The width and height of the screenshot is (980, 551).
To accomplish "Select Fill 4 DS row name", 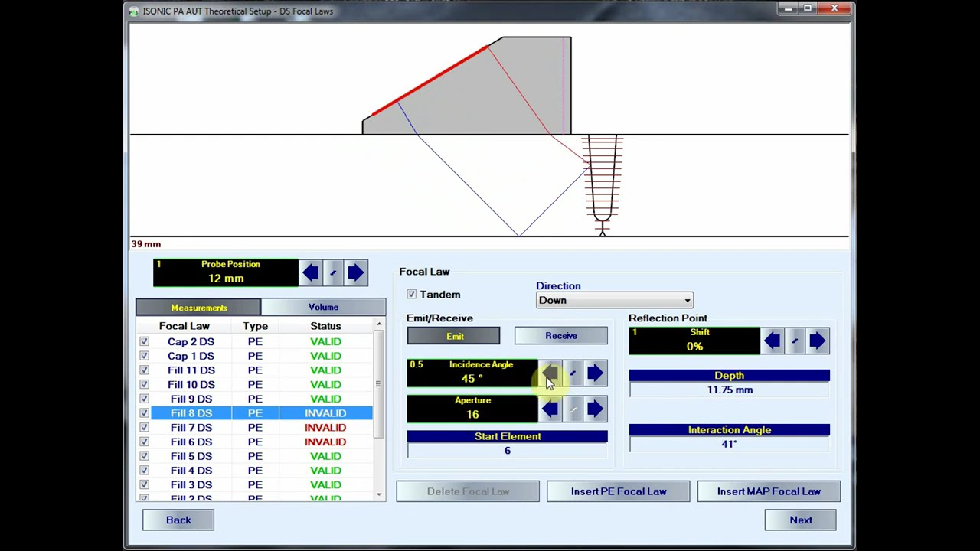I will [x=191, y=471].
